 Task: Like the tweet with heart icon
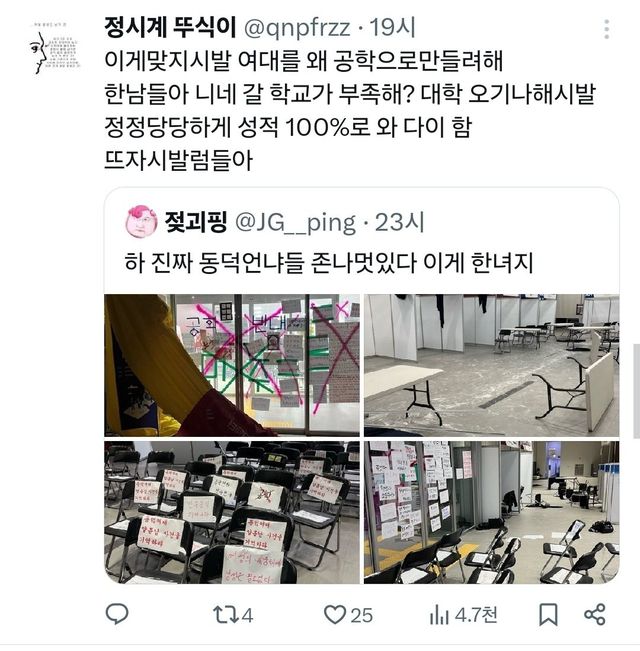(335, 614)
